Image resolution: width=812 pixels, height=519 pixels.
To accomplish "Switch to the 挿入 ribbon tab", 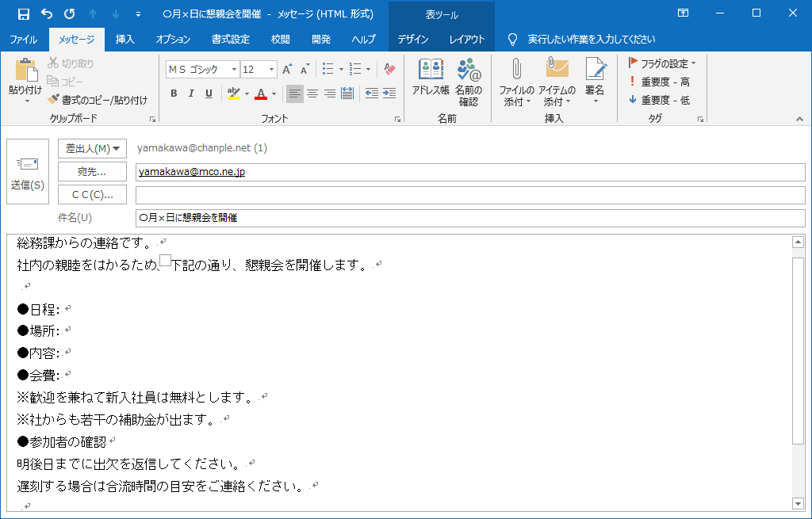I will tap(124, 40).
